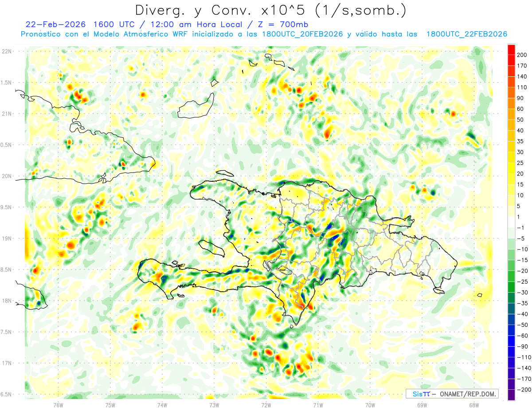Viewport: 532px width, 411px height.
Task: Click the "9.5N" latitude axis label
Action: pos(6,207)
